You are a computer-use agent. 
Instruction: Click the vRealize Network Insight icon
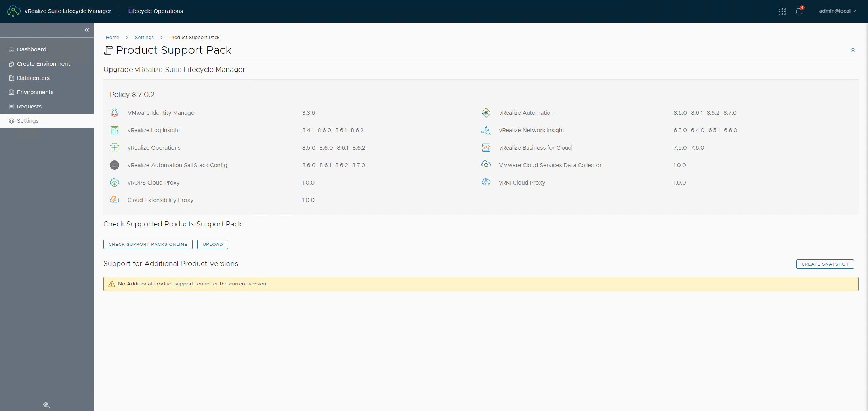pos(486,130)
